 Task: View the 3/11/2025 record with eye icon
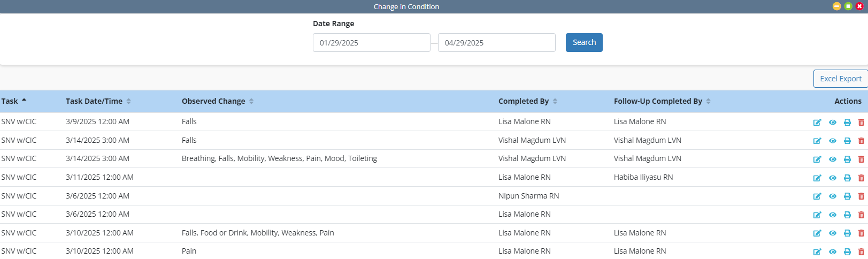pos(832,178)
